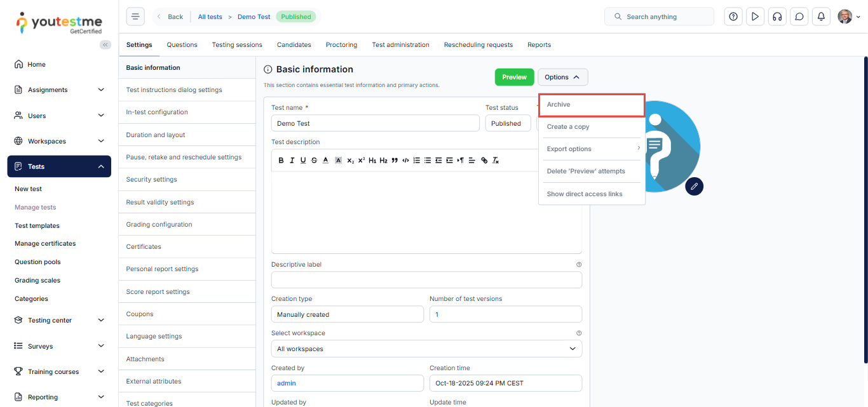Viewport: 868px width, 407px height.
Task: Select Archive from the Options menu
Action: [592, 105]
